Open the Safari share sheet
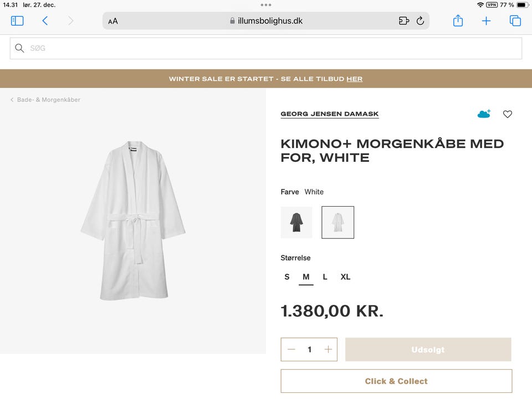The height and width of the screenshot is (399, 532). click(458, 21)
